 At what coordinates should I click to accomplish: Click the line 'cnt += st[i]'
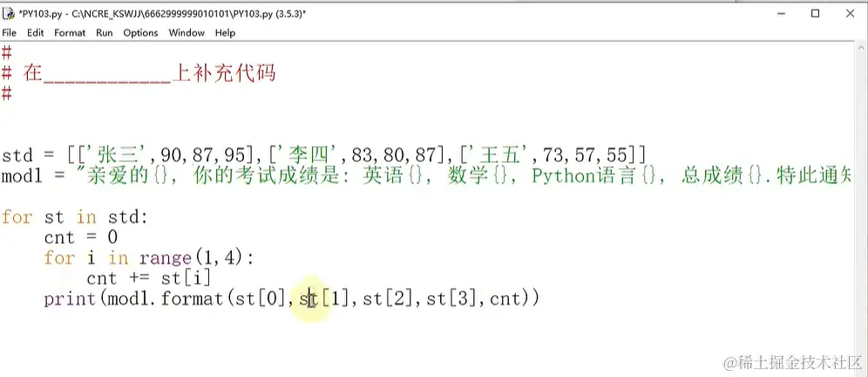[x=150, y=278]
